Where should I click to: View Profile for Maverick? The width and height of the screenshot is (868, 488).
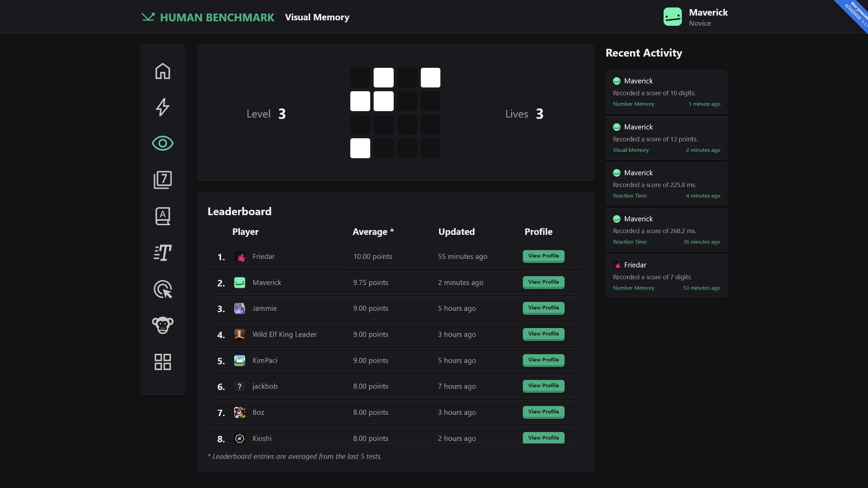(543, 282)
